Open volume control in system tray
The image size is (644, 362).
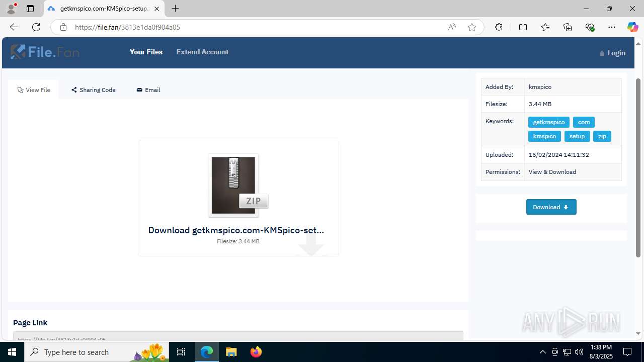(x=579, y=352)
